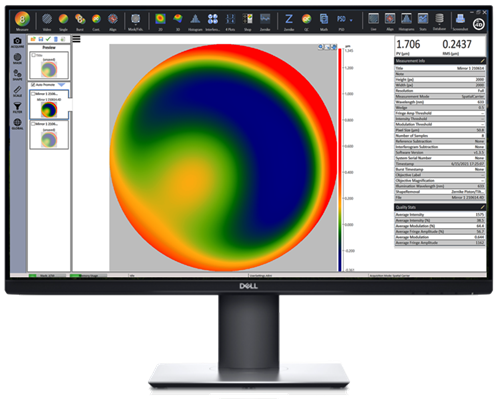500x399 pixels.
Task: Check the Title checkbox in Preview
Action: (34, 55)
